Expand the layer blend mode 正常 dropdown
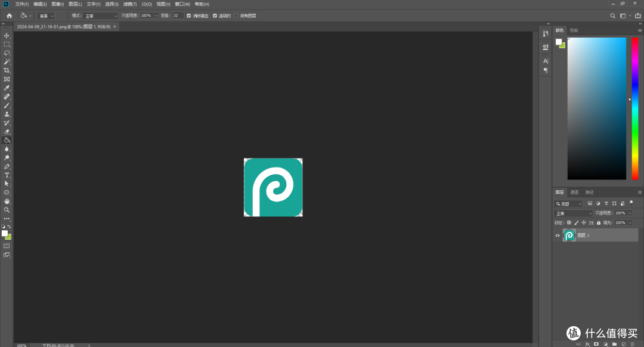Screen dimensions: 644x347 [574, 213]
